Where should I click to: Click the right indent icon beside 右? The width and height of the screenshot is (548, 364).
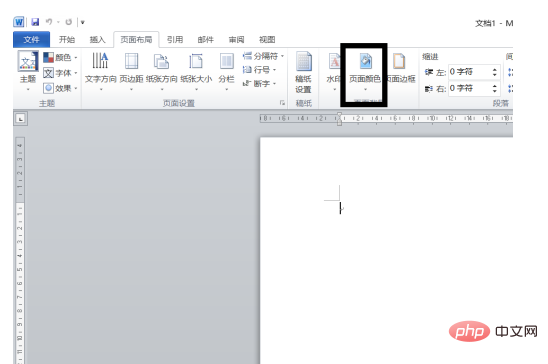point(428,89)
